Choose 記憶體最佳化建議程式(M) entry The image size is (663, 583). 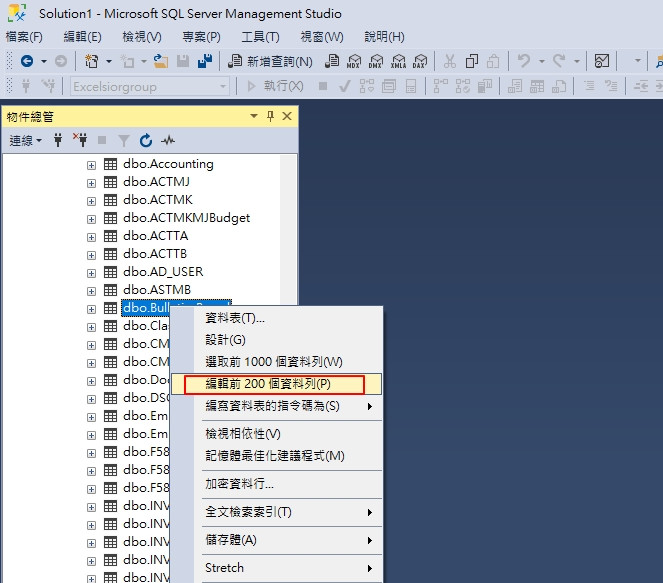pyautogui.click(x=277, y=456)
